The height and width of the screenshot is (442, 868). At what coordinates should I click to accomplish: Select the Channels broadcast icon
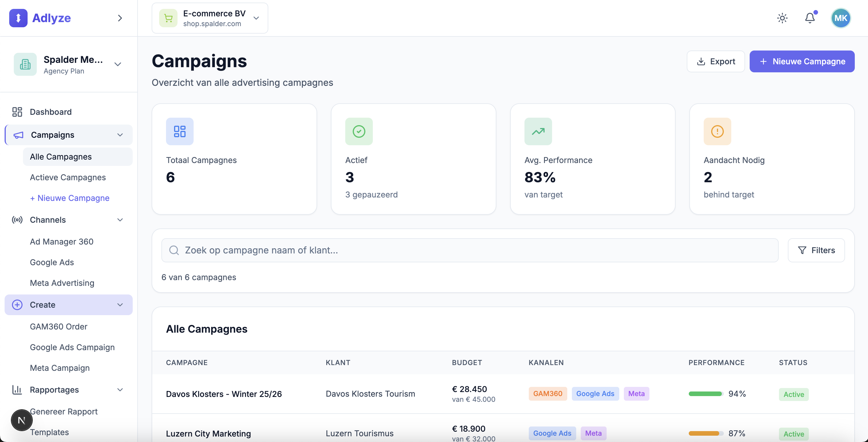17,220
